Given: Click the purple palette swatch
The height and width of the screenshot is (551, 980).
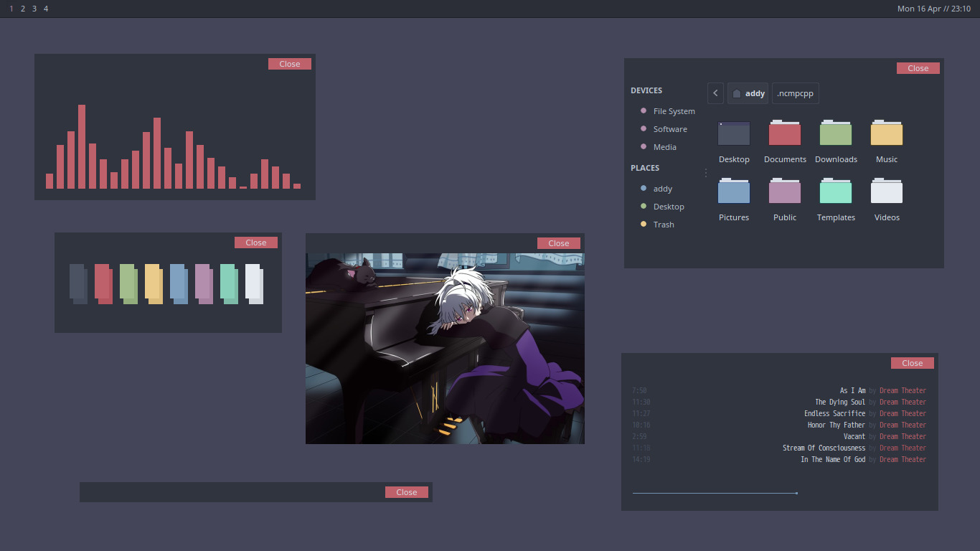Looking at the screenshot, I should [204, 283].
